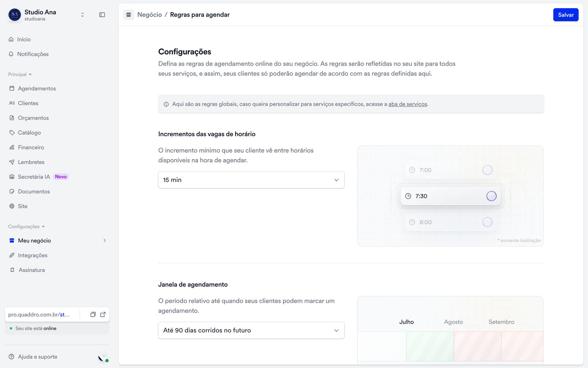Open the Clientes section

(28, 103)
